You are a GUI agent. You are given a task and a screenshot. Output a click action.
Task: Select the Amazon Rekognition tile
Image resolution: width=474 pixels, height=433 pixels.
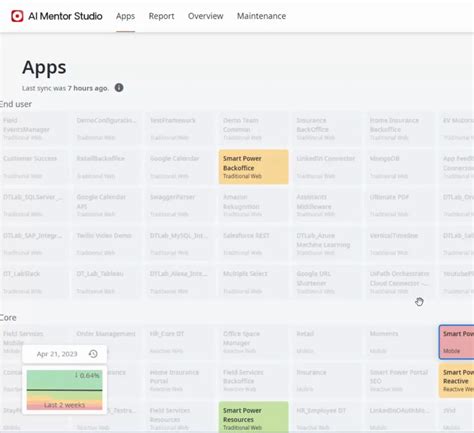pyautogui.click(x=254, y=205)
